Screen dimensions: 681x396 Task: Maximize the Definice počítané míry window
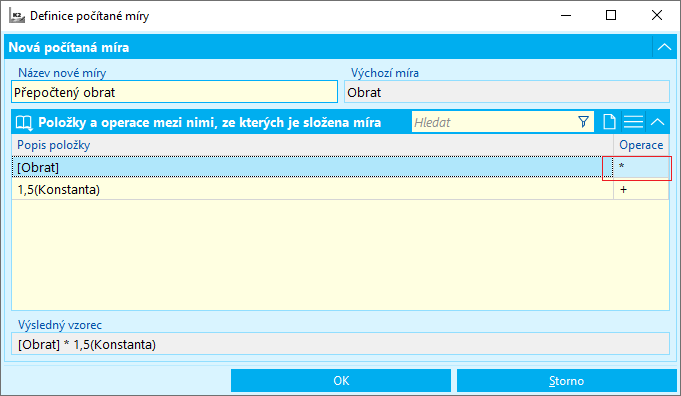click(611, 16)
